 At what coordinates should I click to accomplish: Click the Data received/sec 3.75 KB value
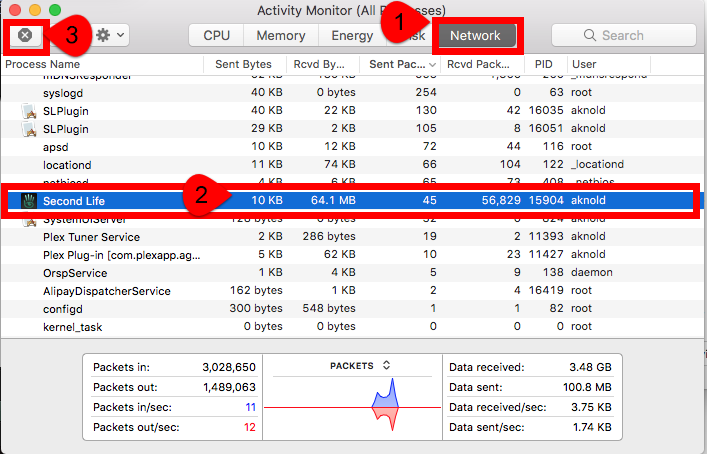pyautogui.click(x=591, y=407)
